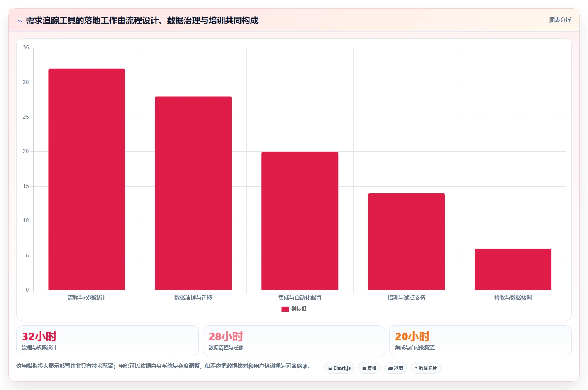Click the footnote text starting 这组模拟投入

163,366
